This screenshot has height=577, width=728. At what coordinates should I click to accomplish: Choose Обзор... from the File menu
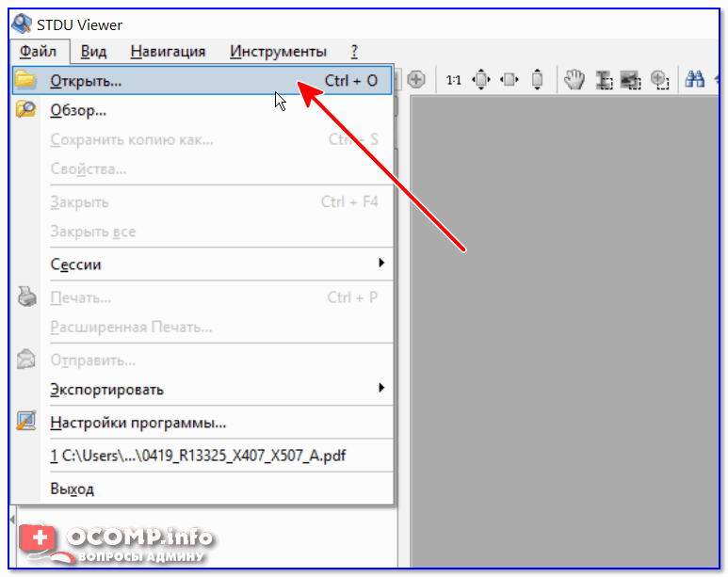[202, 110]
